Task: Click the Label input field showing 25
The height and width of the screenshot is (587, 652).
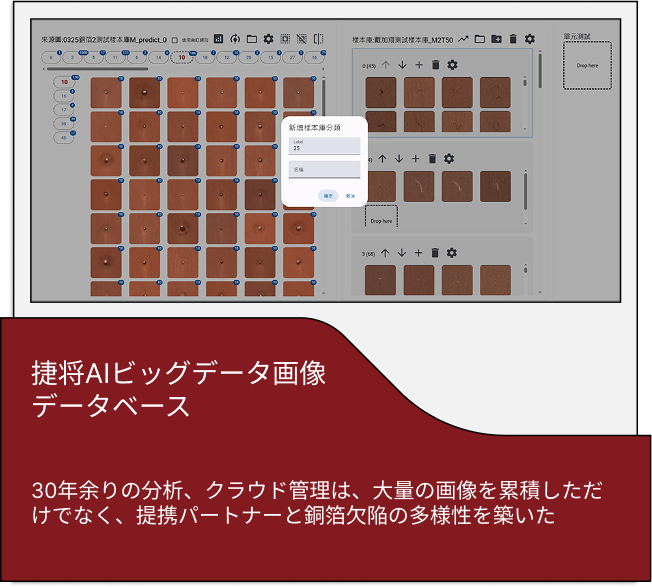Action: (324, 146)
